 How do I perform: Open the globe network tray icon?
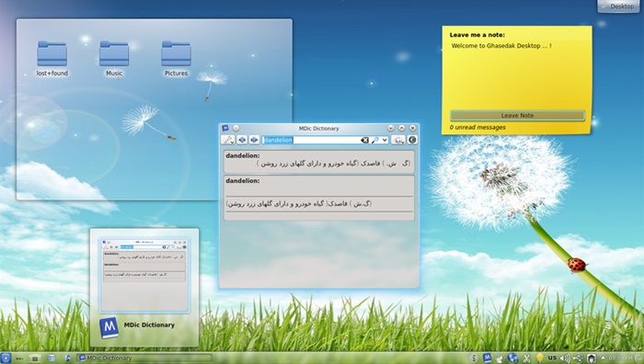coord(513,358)
